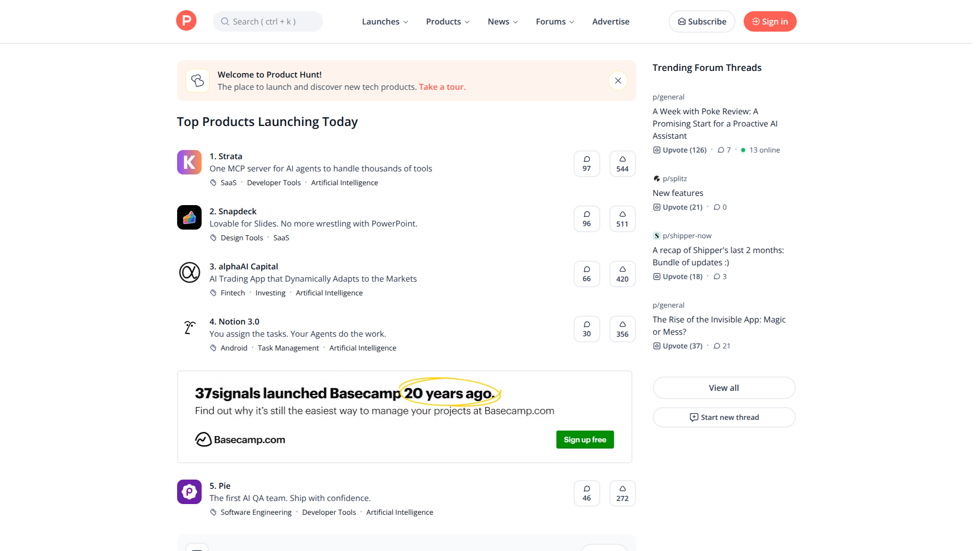Open comments for Strata (97)
The image size is (980, 551).
pos(586,164)
